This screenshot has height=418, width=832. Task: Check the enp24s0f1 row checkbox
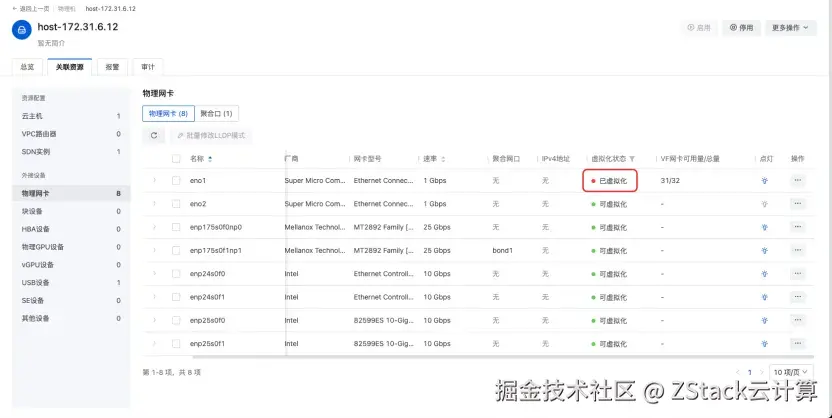pos(176,298)
